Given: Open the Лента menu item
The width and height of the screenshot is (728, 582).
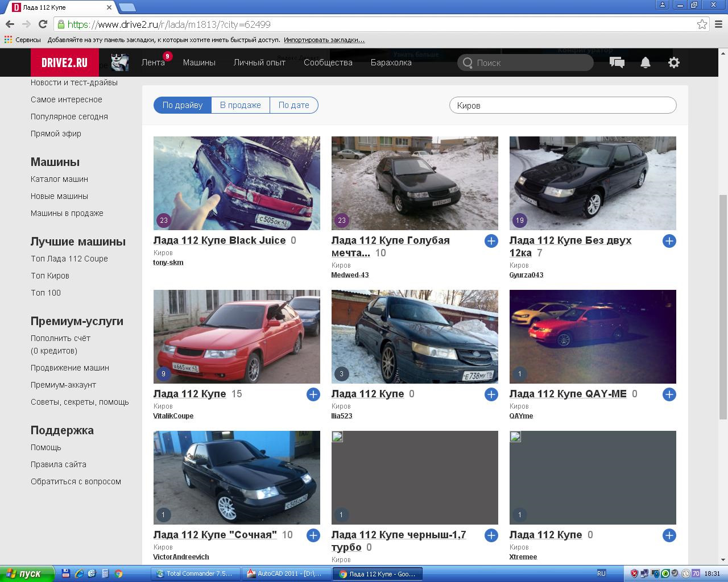Looking at the screenshot, I should coord(153,63).
